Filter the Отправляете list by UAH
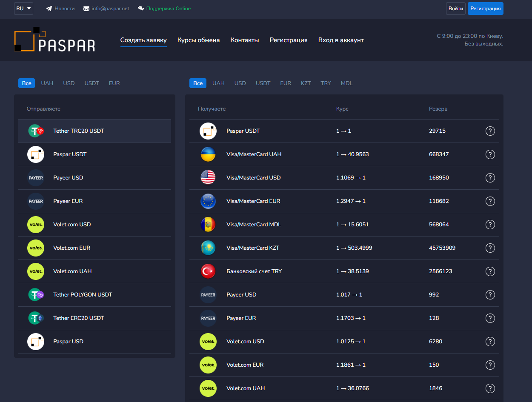 point(47,83)
